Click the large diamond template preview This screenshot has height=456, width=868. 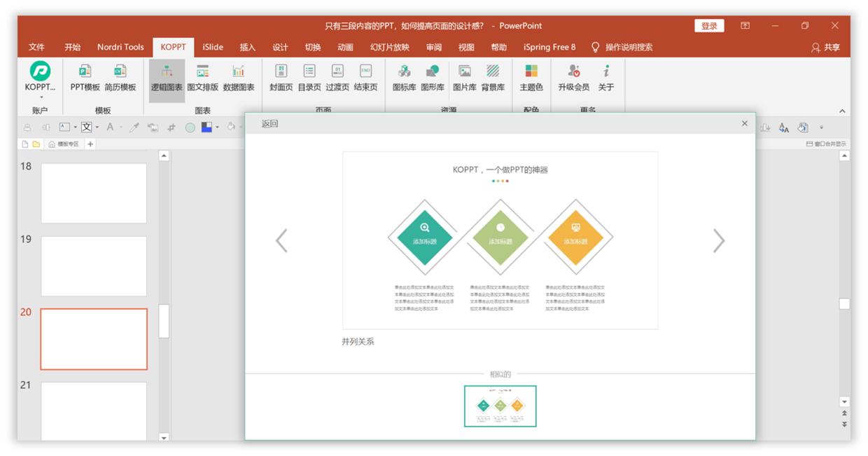click(x=500, y=240)
